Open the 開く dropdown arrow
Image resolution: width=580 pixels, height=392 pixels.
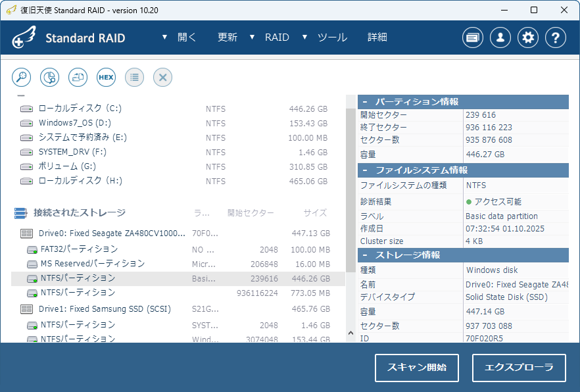click(164, 37)
